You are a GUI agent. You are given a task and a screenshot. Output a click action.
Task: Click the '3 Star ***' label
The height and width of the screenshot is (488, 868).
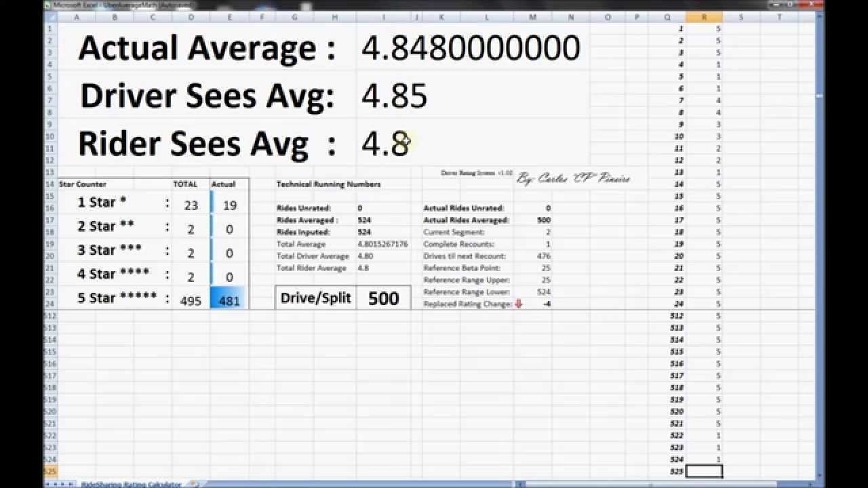109,250
